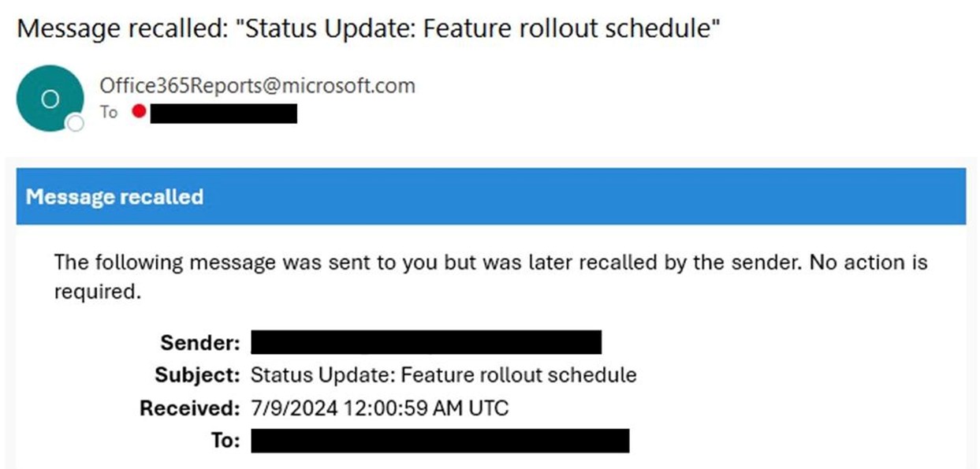980x469 pixels.
Task: Click the bold "Subject:" label
Action: (x=196, y=374)
